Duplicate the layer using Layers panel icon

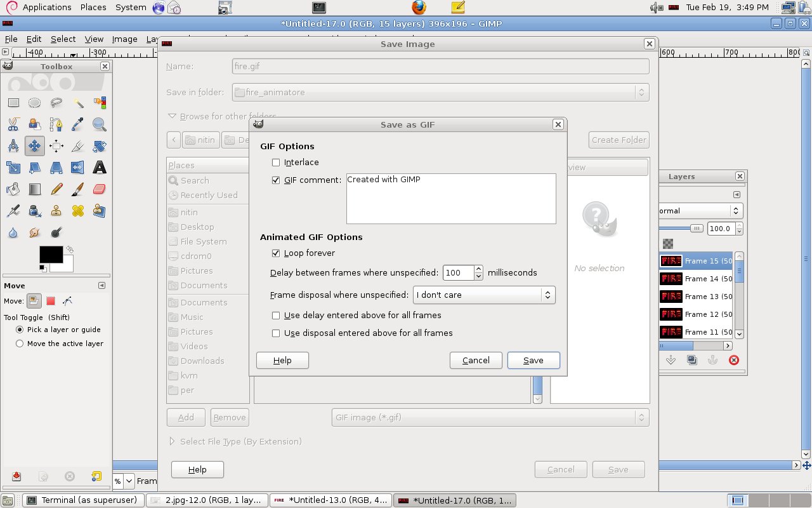pyautogui.click(x=691, y=360)
